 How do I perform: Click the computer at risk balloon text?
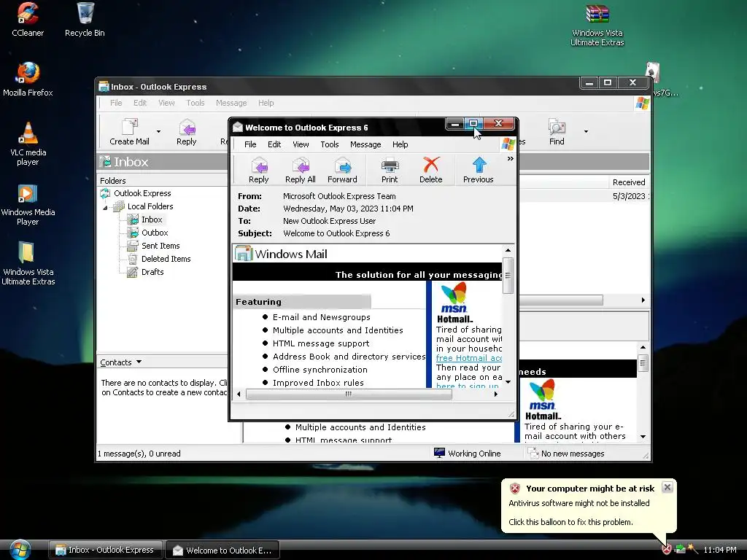point(589,489)
